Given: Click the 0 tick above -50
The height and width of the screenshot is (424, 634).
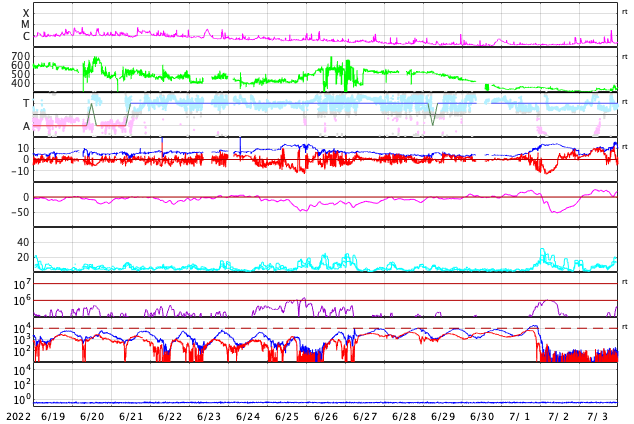Looking at the screenshot, I should [x=26, y=197].
